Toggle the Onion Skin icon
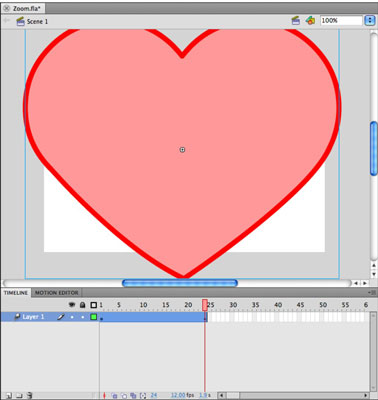This screenshot has width=378, height=400. tap(114, 396)
